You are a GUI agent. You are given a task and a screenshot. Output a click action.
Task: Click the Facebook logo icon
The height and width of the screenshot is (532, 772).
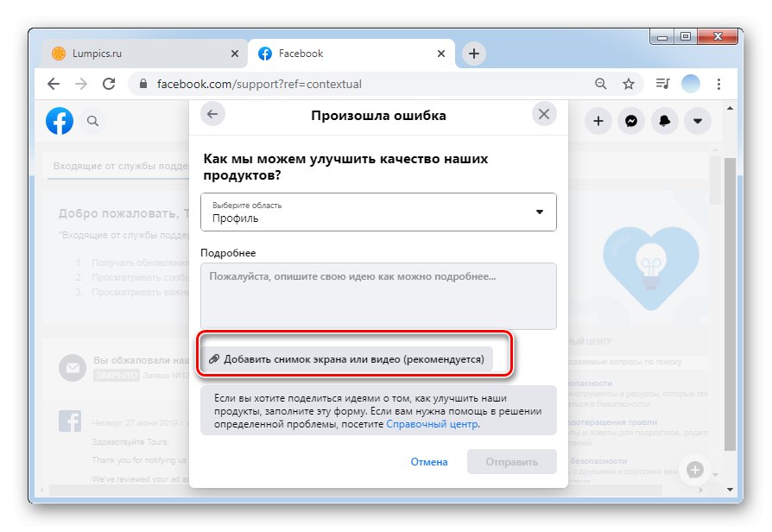[60, 121]
